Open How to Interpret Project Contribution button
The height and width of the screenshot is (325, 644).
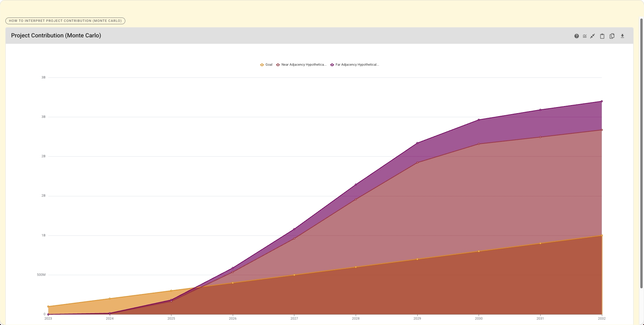coord(65,21)
